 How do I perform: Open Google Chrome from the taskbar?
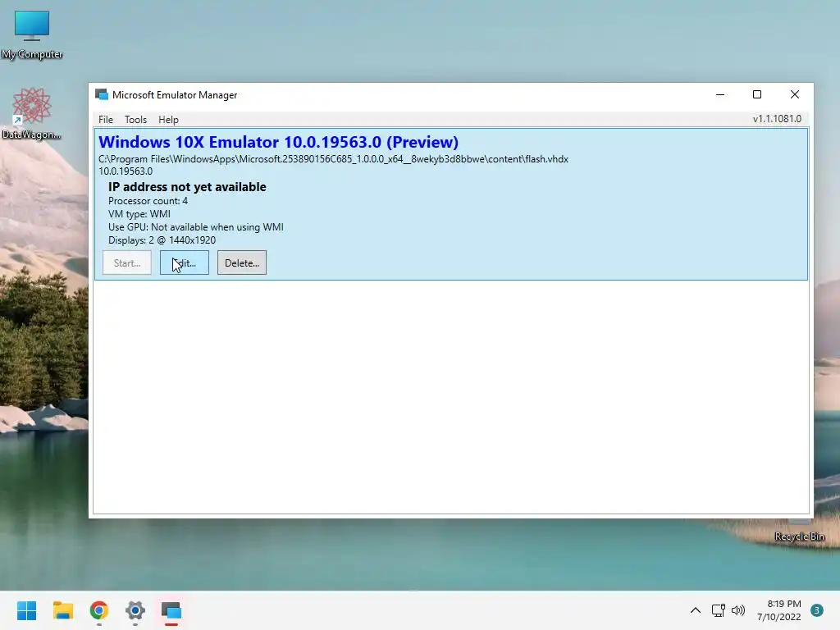pos(99,610)
